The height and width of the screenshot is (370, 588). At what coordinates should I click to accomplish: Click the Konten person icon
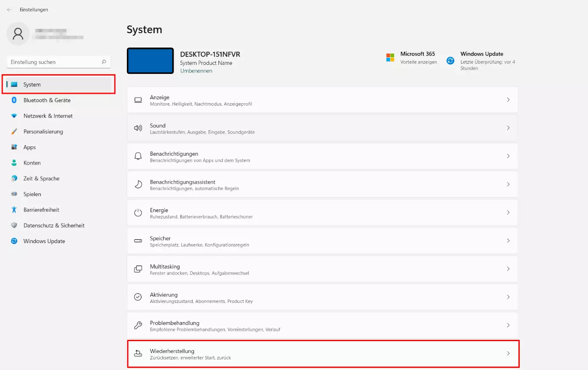click(x=14, y=163)
